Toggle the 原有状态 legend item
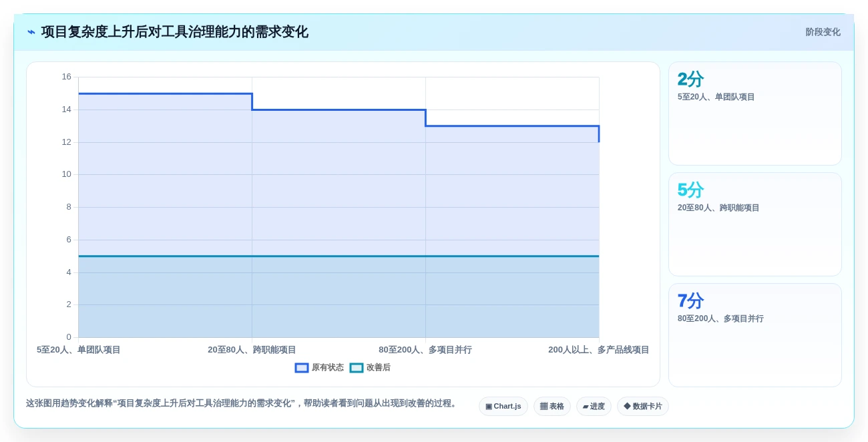 pos(319,368)
